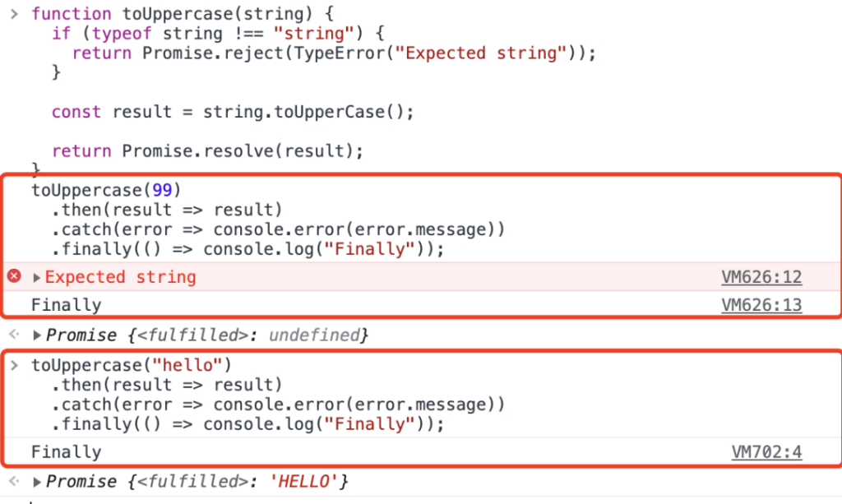The width and height of the screenshot is (842, 504).
Task: Expand the Promise fulfilled undefined result
Action: pyautogui.click(x=36, y=335)
